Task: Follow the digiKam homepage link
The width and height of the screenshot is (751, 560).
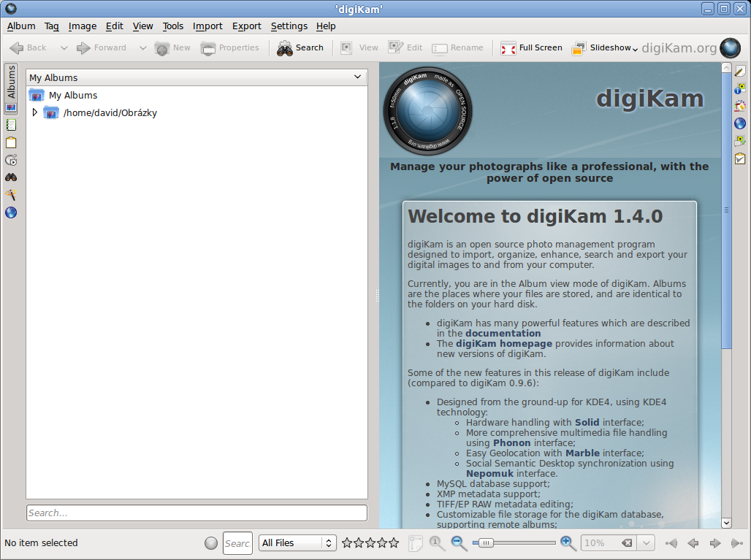Action: pos(504,344)
